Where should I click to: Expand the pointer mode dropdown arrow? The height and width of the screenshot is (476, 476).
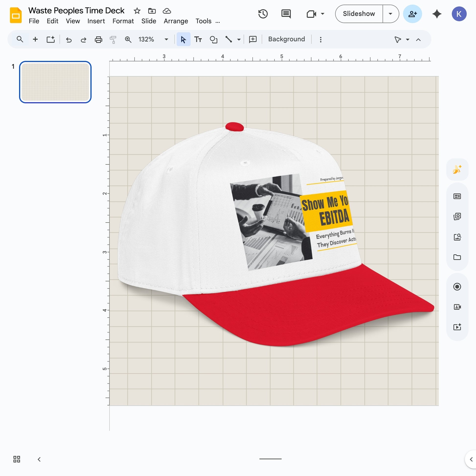tap(408, 40)
